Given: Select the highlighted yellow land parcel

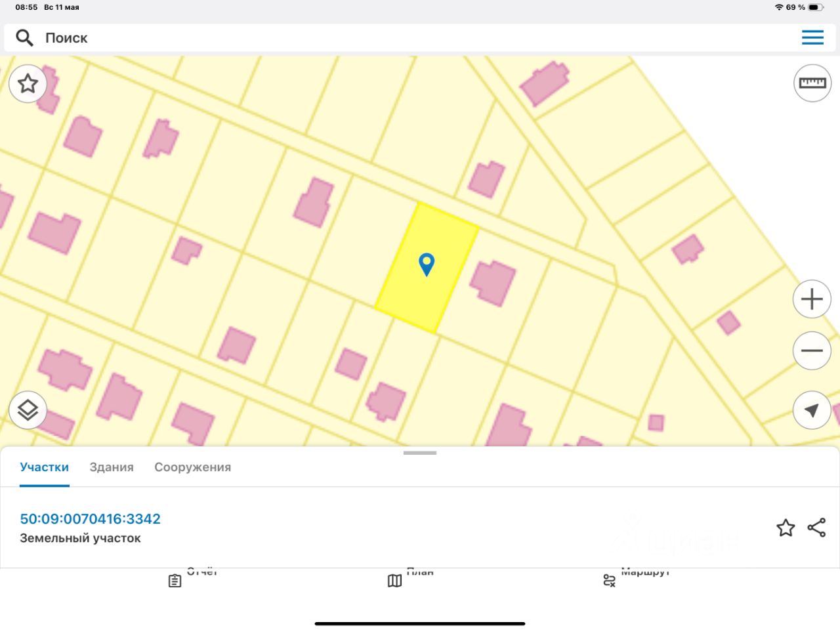Looking at the screenshot, I should (427, 268).
